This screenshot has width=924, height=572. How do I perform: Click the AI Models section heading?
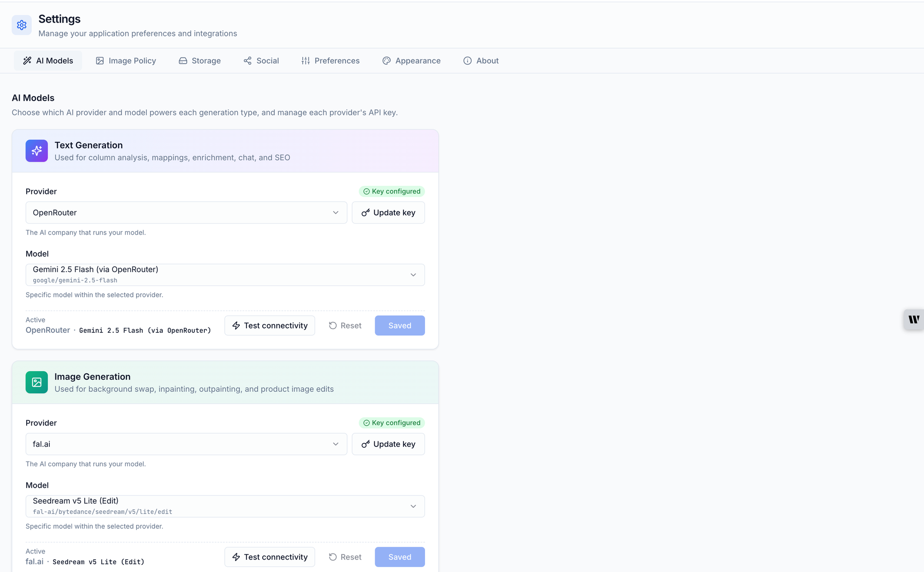[33, 98]
